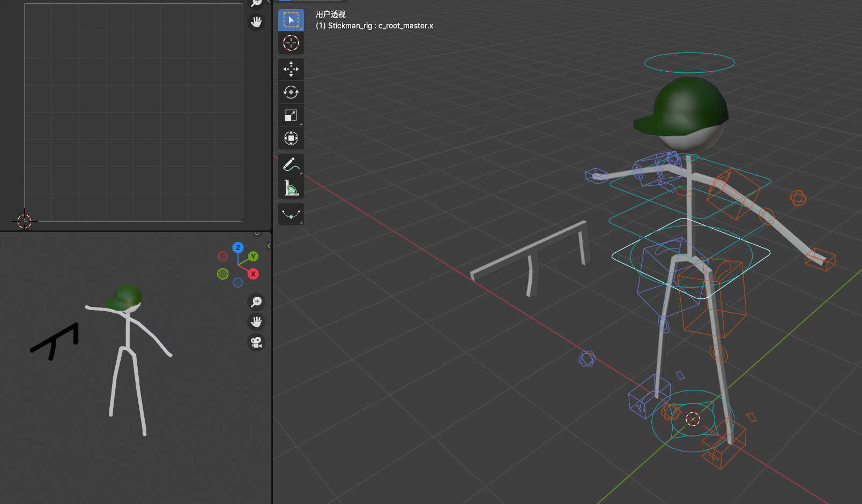Toggle camera view in the lower-left viewport
Viewport: 862px width, 504px height.
[x=256, y=342]
